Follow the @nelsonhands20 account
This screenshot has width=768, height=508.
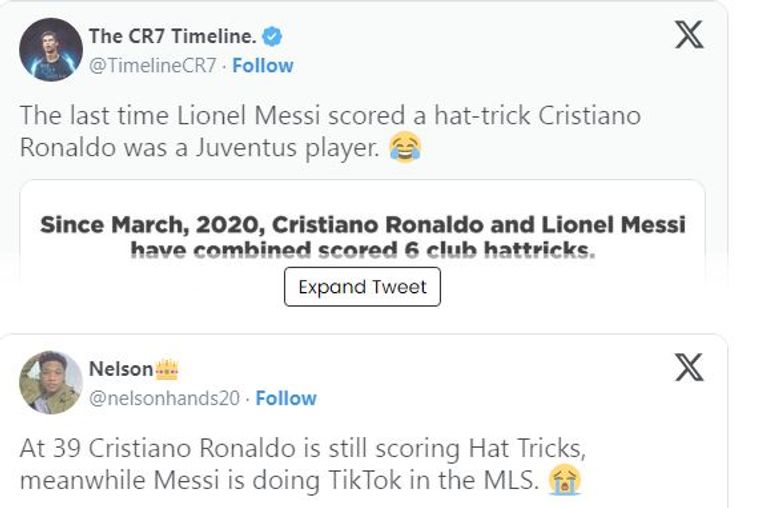[286, 398]
